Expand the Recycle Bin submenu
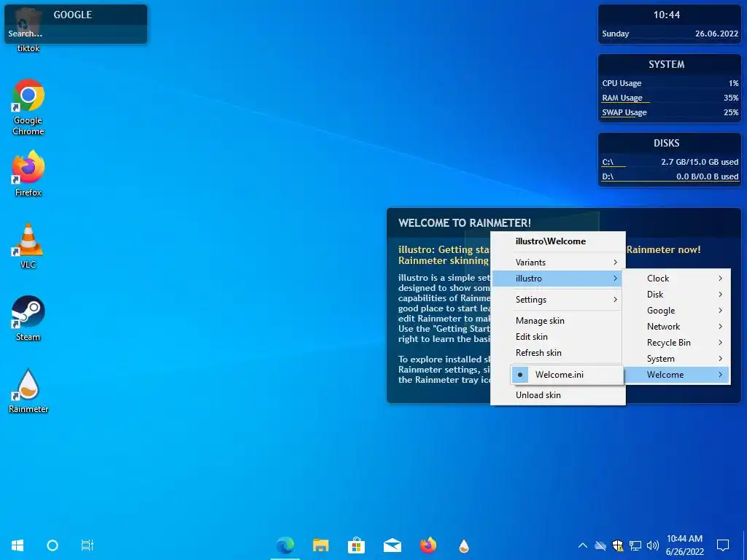Screen dimensions: 747x560 [677, 343]
